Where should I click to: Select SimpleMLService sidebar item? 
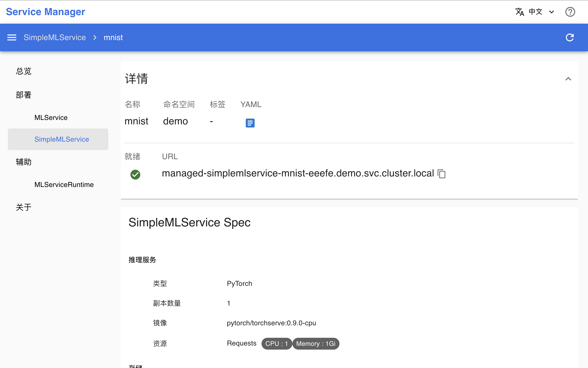pyautogui.click(x=58, y=139)
